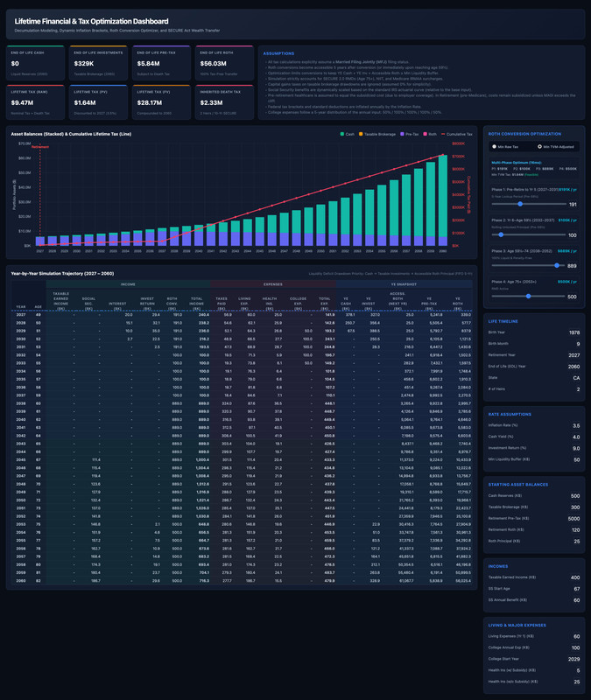Toggle the Cash series in chart legend
The height and width of the screenshot is (700, 591).
point(347,134)
